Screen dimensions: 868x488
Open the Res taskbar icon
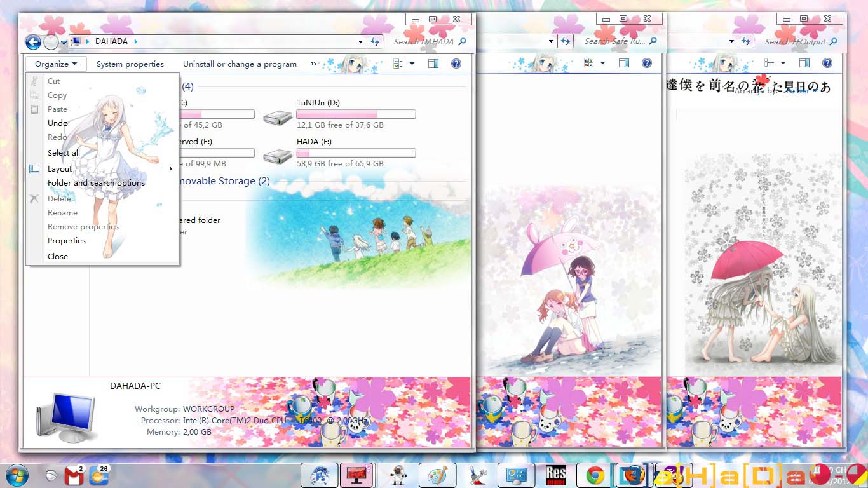556,475
